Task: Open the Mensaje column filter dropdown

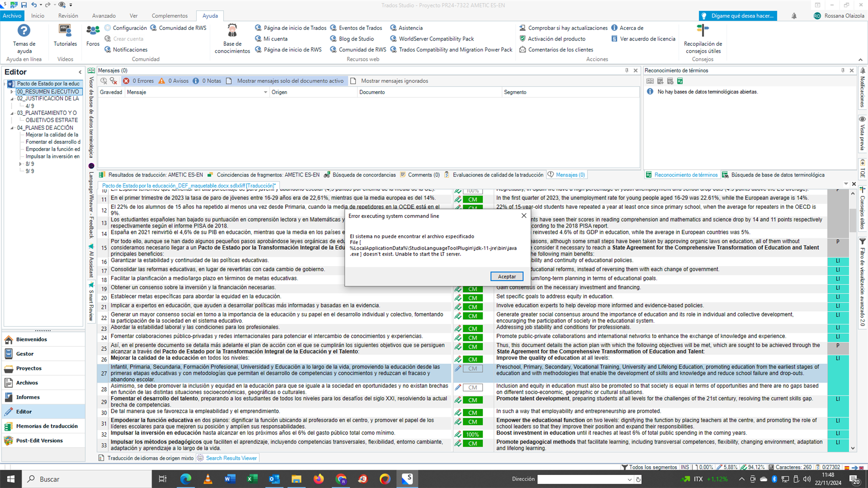Action: 265,92
